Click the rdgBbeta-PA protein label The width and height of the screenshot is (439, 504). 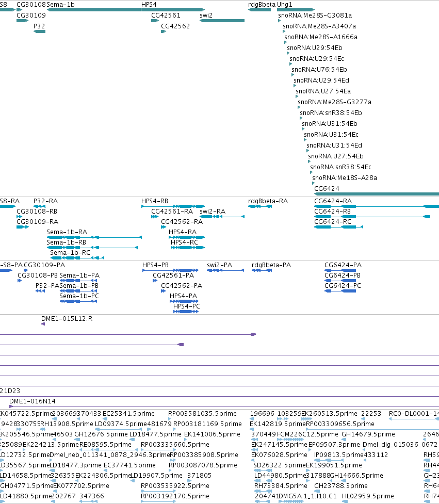271,265
